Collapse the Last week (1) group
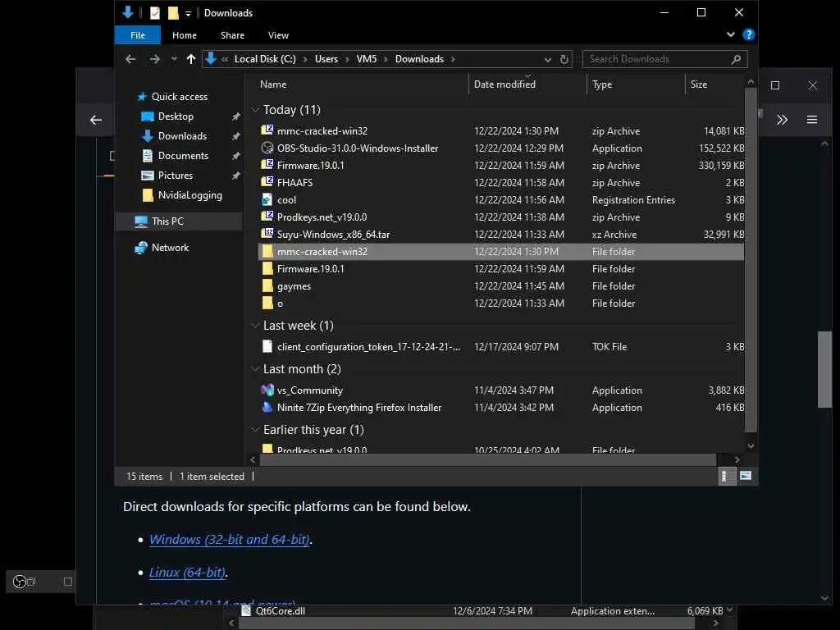This screenshot has width=840, height=630. coord(255,326)
